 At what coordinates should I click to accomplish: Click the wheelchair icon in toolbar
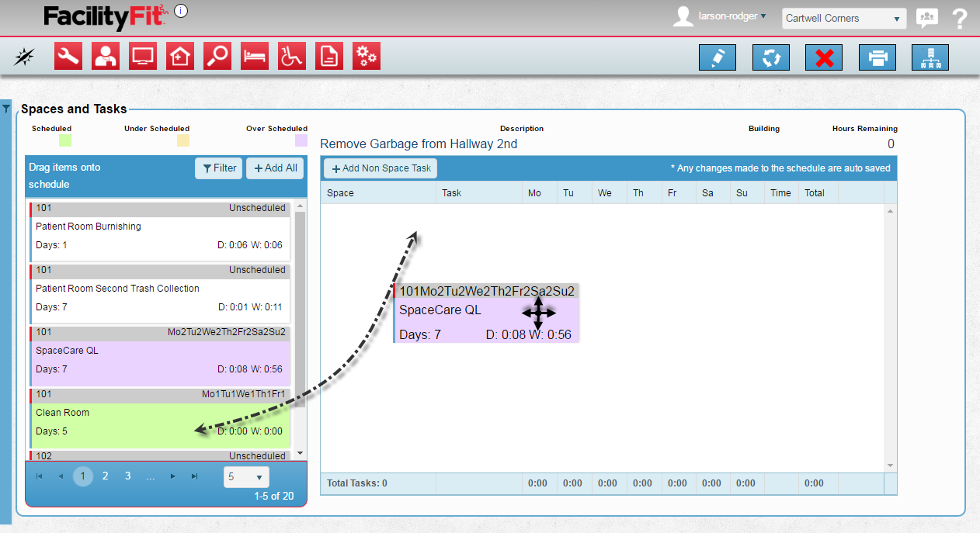click(x=292, y=57)
